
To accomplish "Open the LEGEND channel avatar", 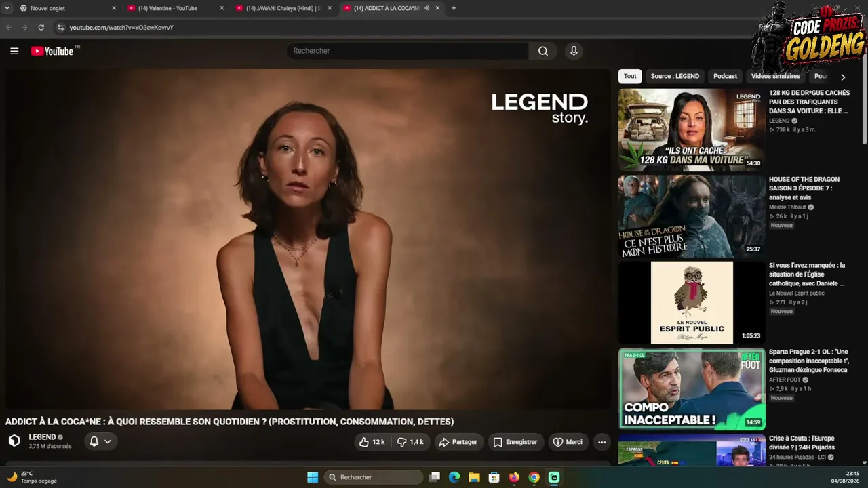I will click(14, 441).
